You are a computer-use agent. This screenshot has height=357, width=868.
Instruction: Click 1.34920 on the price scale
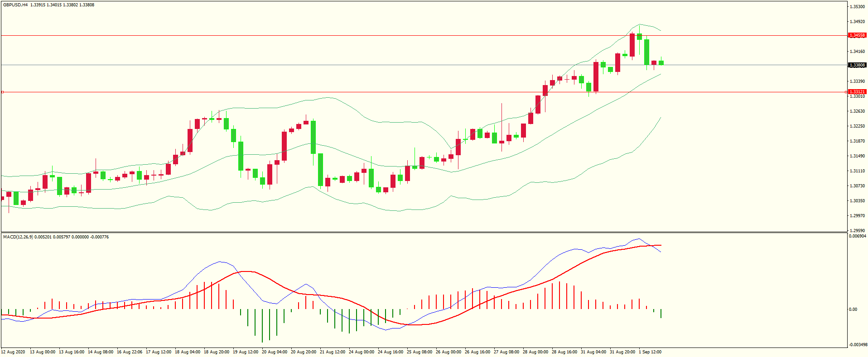[x=858, y=22]
